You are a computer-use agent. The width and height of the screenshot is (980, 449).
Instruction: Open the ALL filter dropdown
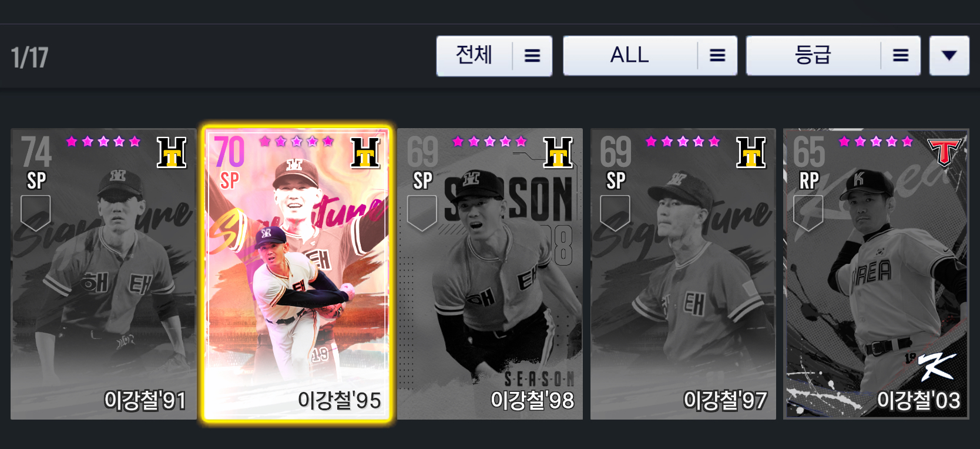pos(650,56)
